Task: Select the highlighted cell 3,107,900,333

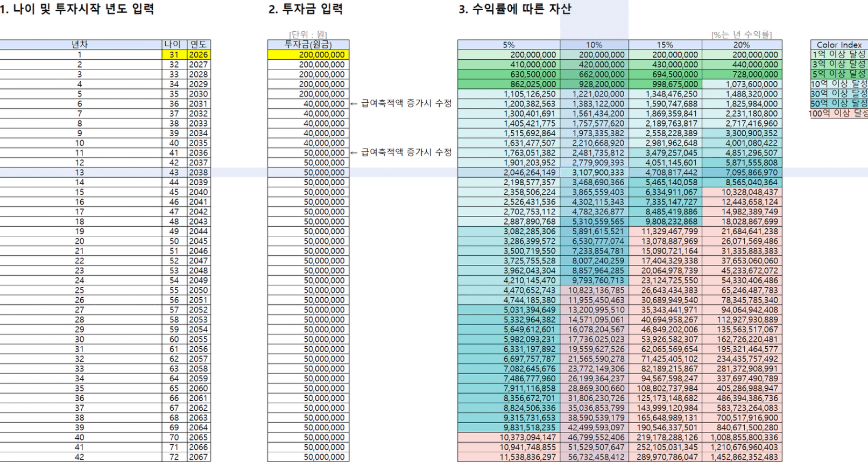Action: pyautogui.click(x=594, y=172)
